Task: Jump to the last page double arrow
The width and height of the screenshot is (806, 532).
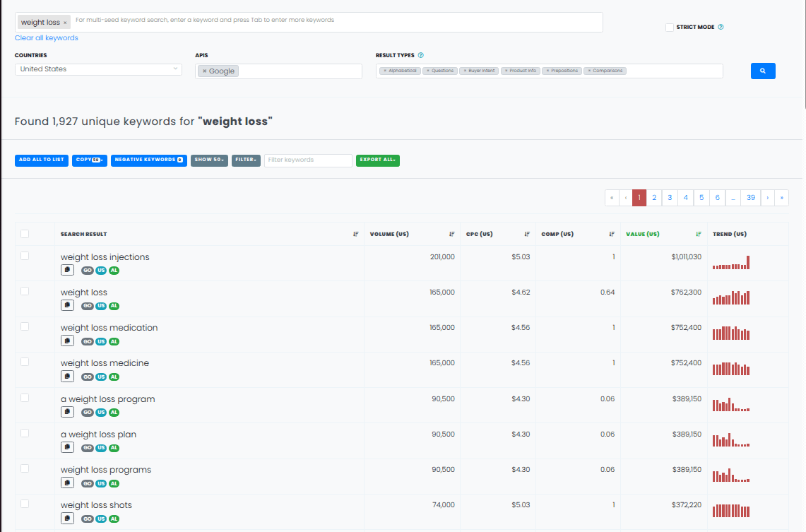Action: 782,198
